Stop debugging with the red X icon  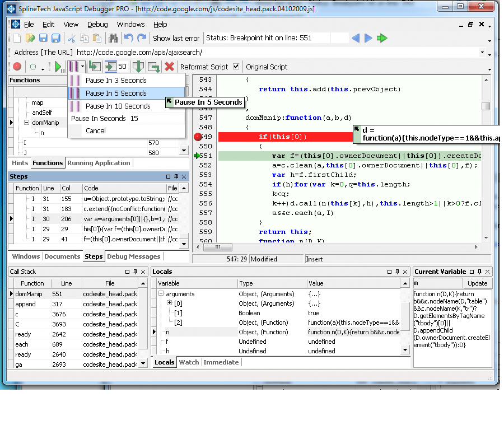pos(170,66)
